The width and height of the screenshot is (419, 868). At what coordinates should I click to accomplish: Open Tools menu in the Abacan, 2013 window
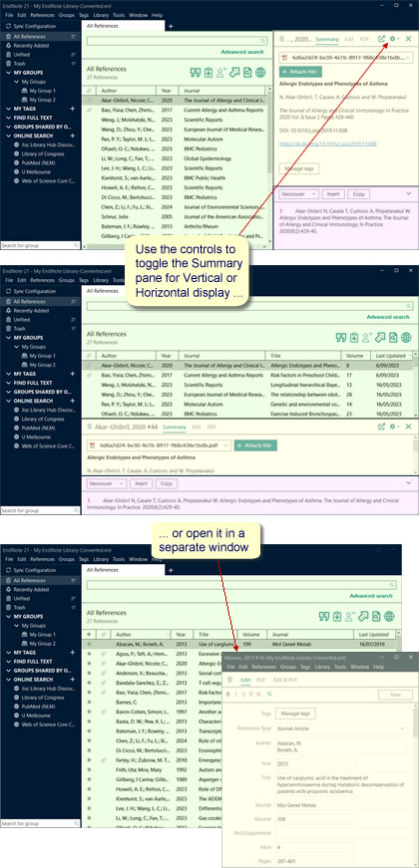(338, 667)
